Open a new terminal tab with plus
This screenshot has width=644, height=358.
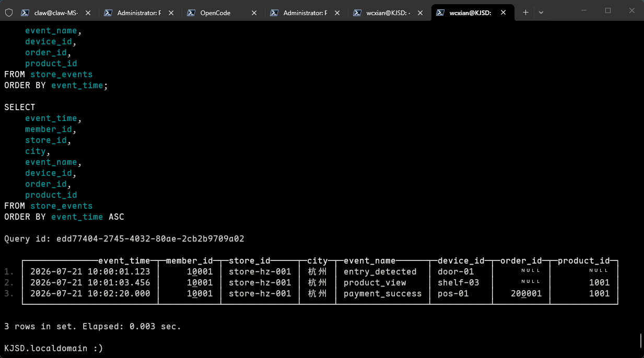point(525,13)
